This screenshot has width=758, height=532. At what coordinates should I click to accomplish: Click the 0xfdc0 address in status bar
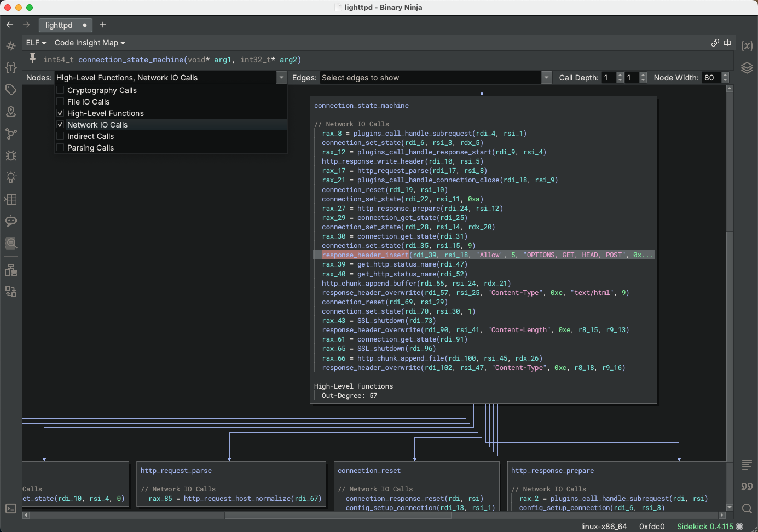click(x=652, y=527)
